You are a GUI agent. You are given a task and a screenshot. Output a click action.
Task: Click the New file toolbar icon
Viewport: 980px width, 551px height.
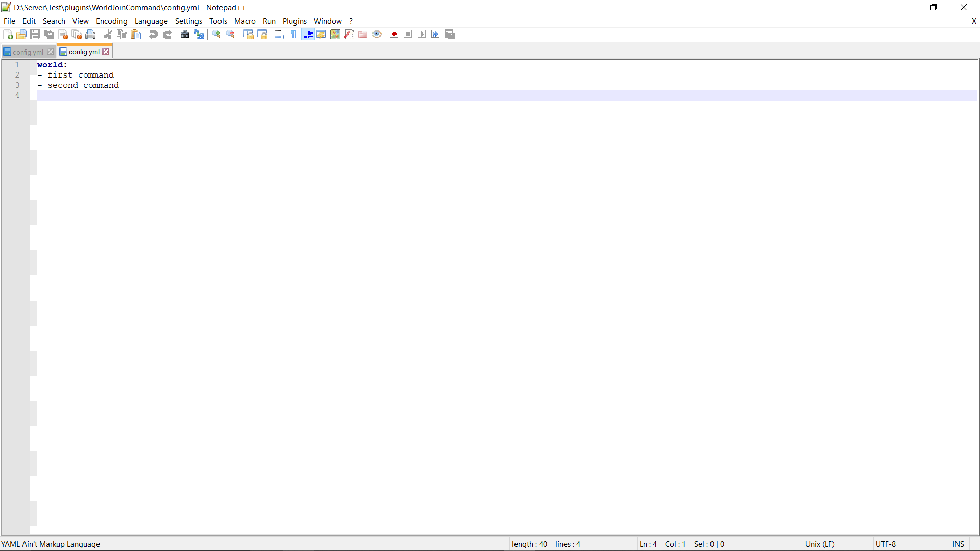click(8, 34)
